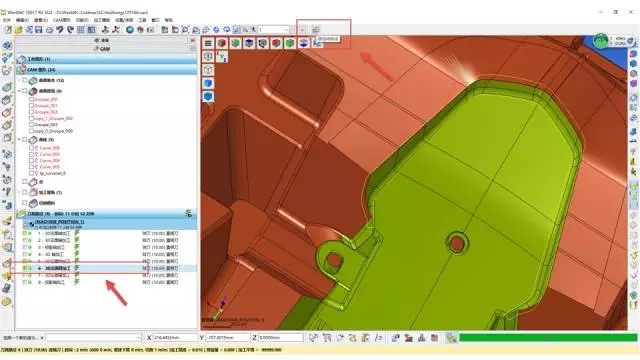Click lightning icon on toolpath row 6
640x360 pixels.
(x=77, y=268)
